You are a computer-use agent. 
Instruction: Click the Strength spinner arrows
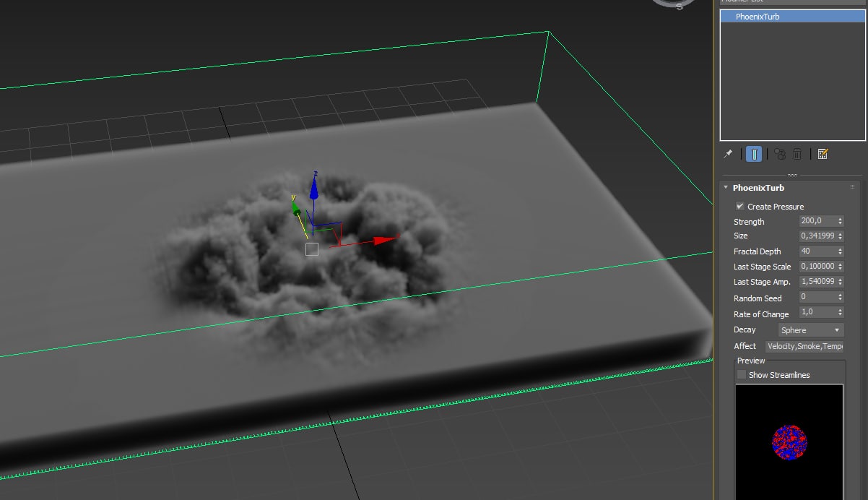tap(841, 221)
